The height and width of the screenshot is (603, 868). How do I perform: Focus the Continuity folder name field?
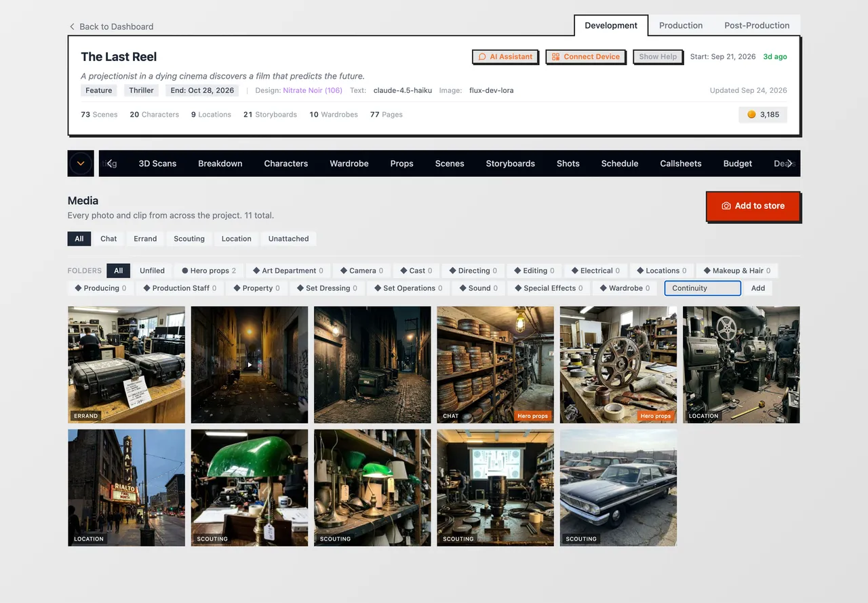703,288
